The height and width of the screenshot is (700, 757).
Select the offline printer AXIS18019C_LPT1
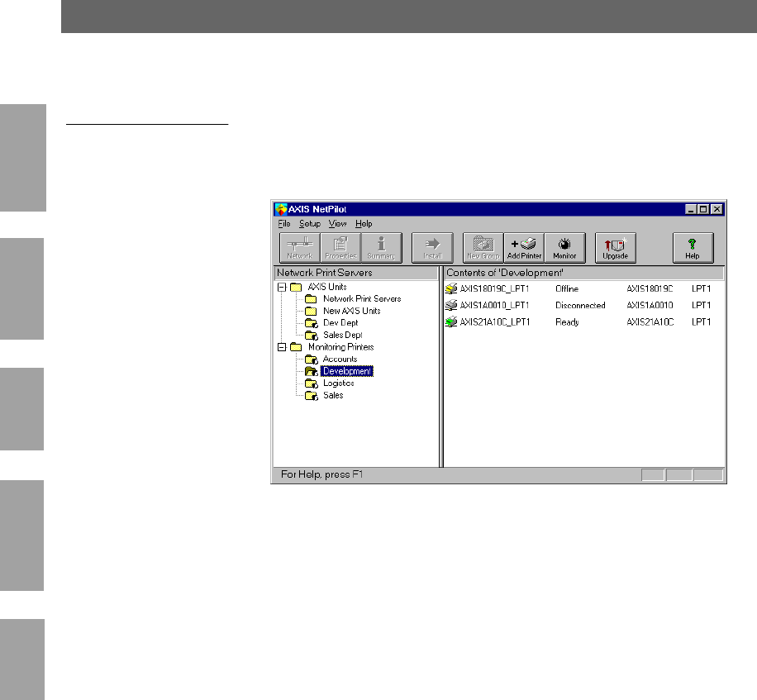pos(494,288)
